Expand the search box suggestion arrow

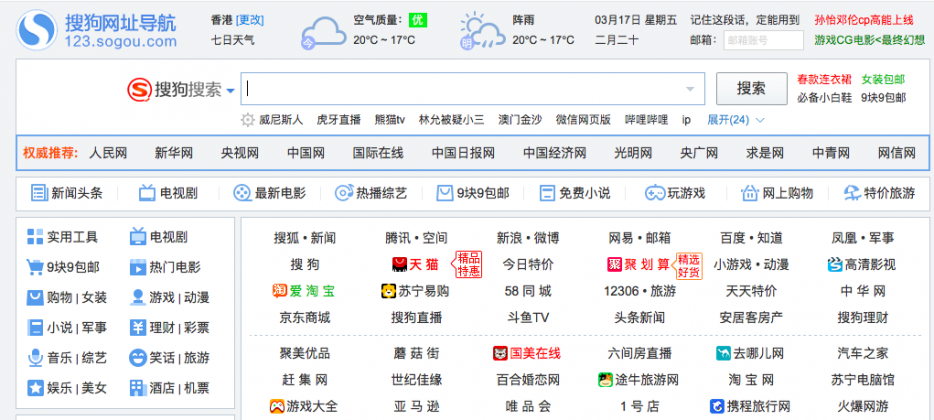pyautogui.click(x=689, y=89)
